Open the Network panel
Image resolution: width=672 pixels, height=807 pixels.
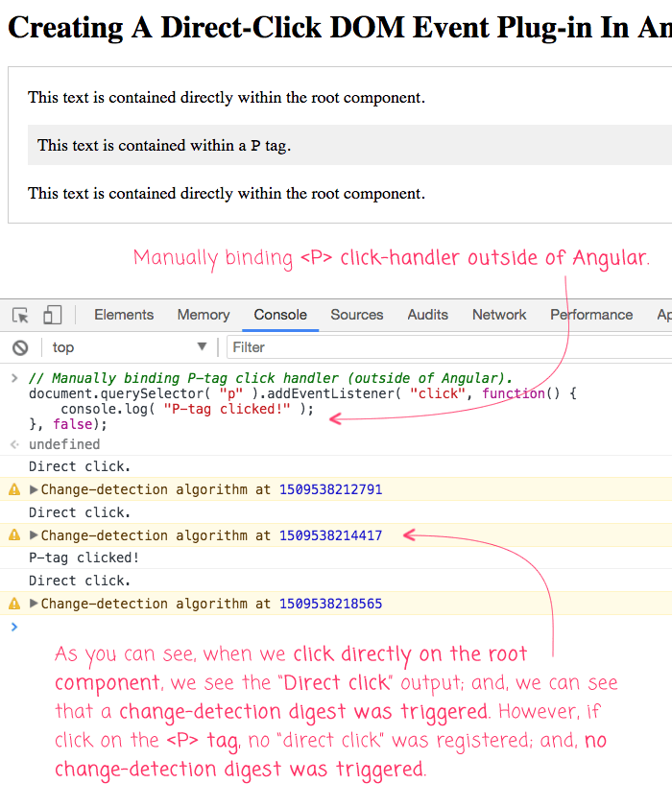(x=499, y=315)
